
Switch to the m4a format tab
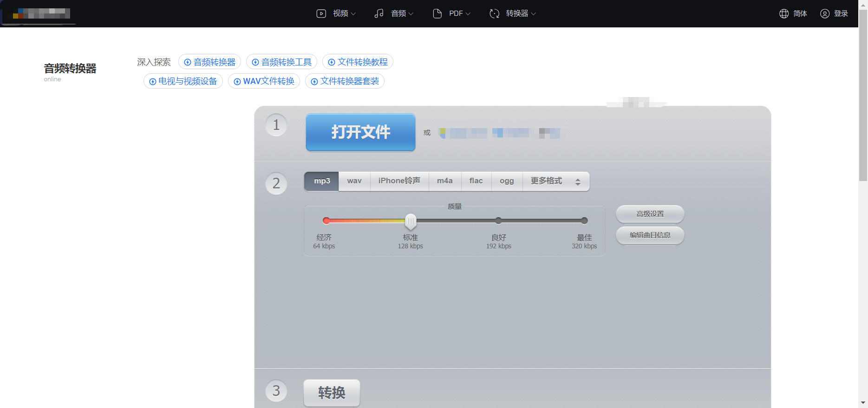pos(444,181)
